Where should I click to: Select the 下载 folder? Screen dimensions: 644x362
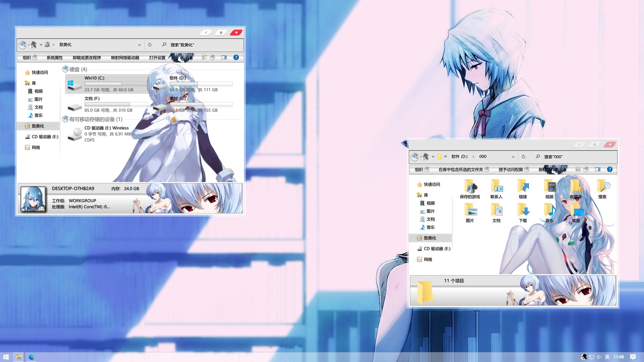point(523,213)
